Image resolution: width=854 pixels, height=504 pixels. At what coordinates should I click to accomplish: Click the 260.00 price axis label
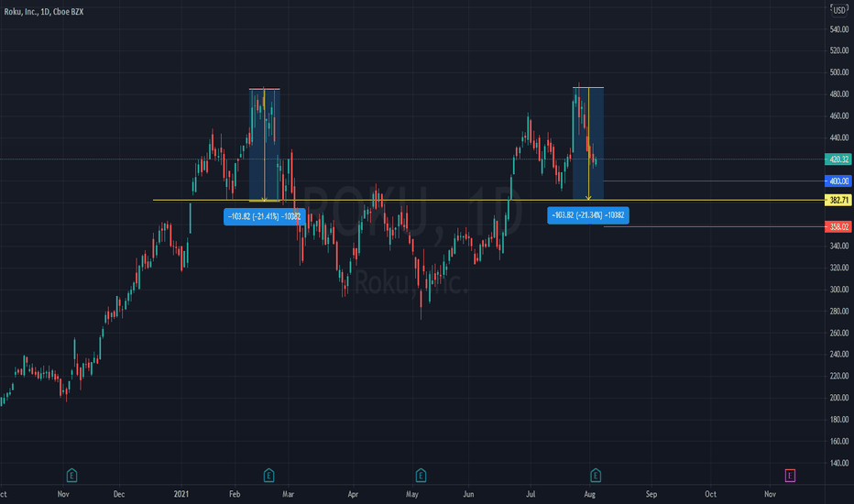click(838, 333)
